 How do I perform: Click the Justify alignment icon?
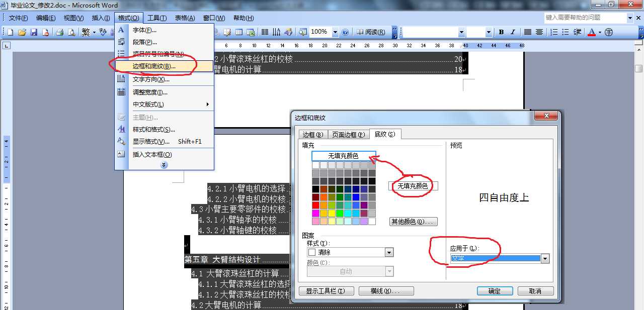tap(527, 32)
